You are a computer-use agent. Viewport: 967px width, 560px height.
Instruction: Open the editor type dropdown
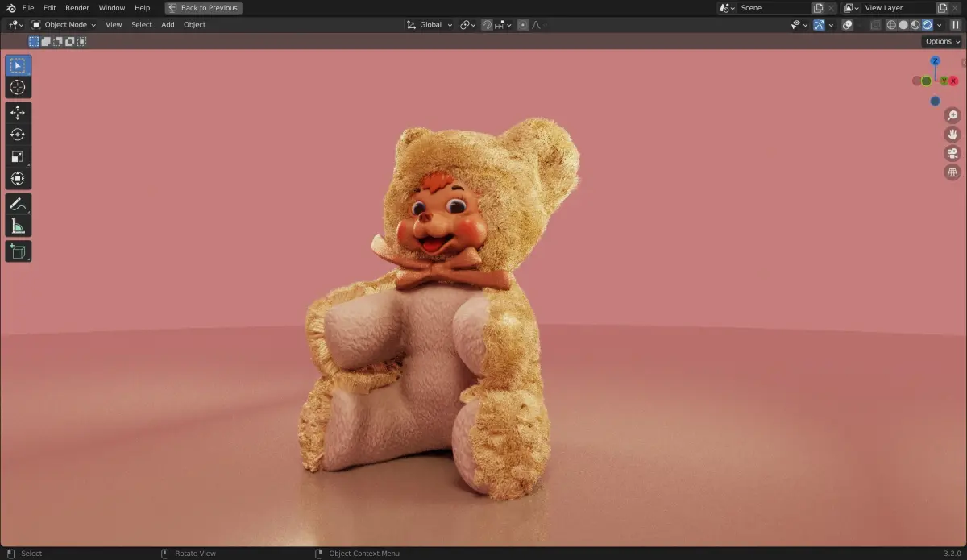point(15,25)
